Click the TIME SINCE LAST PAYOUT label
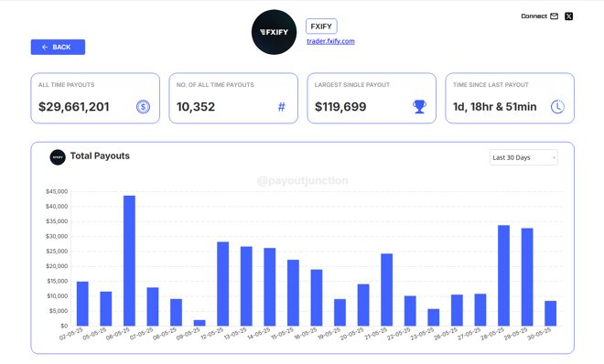 click(x=491, y=85)
